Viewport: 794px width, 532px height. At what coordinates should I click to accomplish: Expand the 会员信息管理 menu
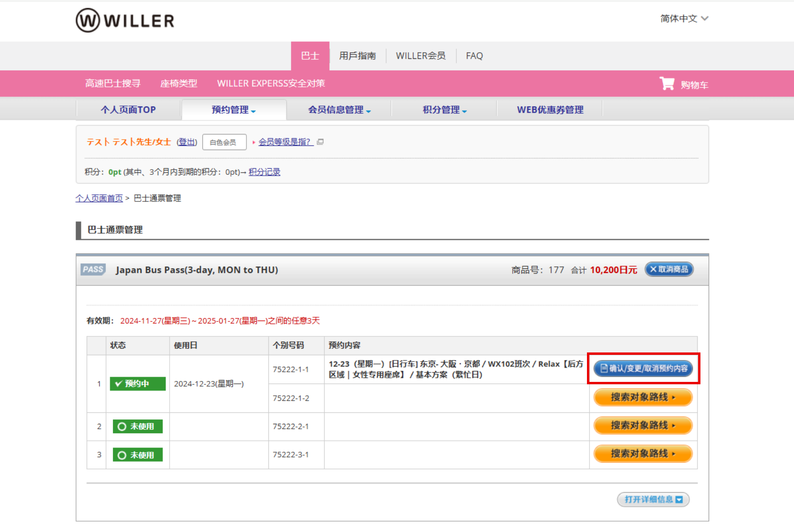click(339, 110)
